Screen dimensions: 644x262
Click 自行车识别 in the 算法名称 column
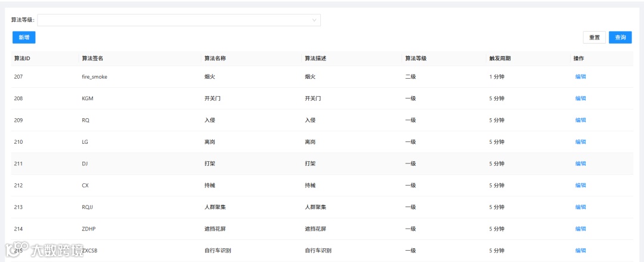point(218,251)
